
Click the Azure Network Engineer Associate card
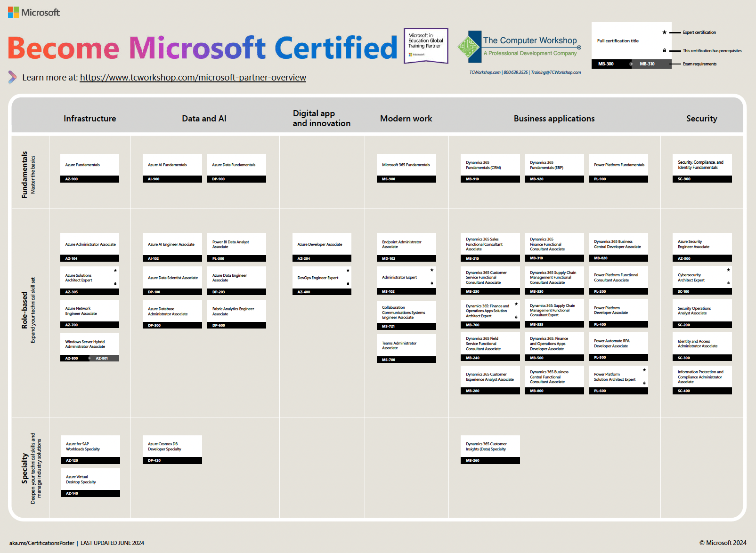coord(89,314)
